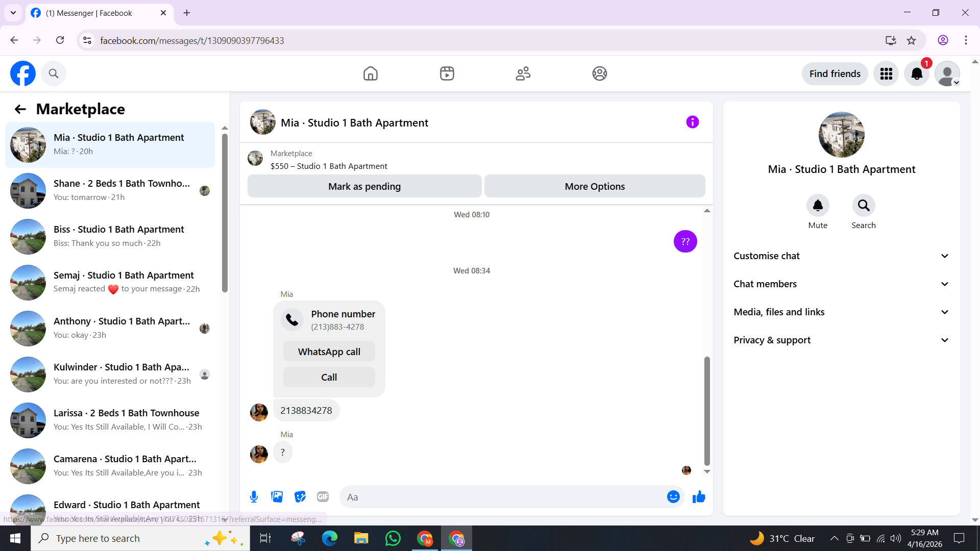Expand the Customise chat section
The width and height of the screenshot is (980, 551).
pos(841,256)
